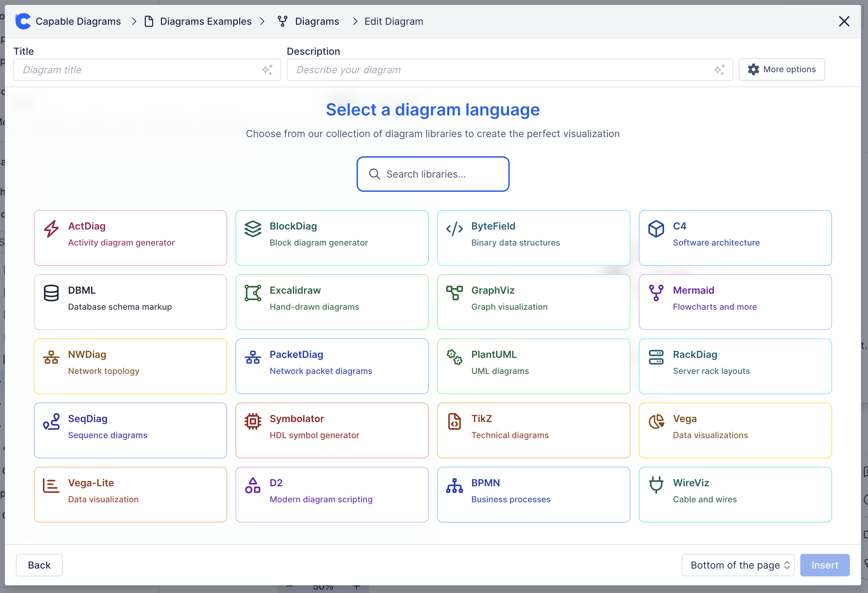Click 'Database schema markup' under DBML
This screenshot has height=593, width=868.
point(120,307)
